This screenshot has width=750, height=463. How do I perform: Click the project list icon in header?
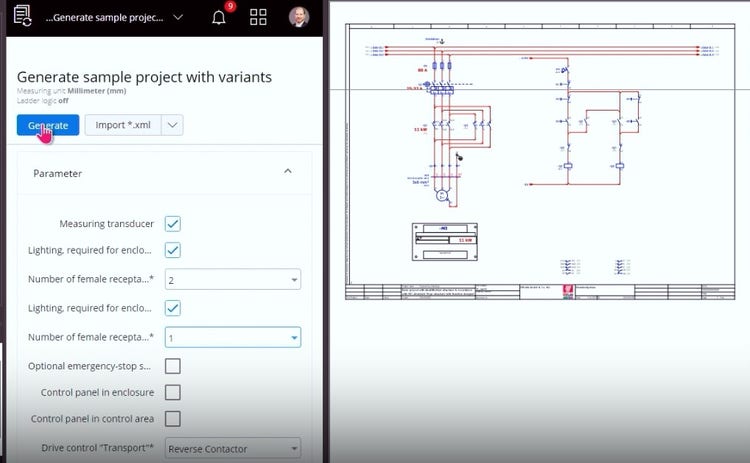tap(22, 17)
